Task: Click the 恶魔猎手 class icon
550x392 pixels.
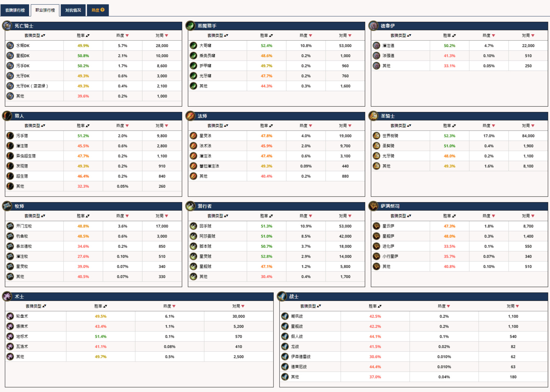Action: [x=190, y=26]
